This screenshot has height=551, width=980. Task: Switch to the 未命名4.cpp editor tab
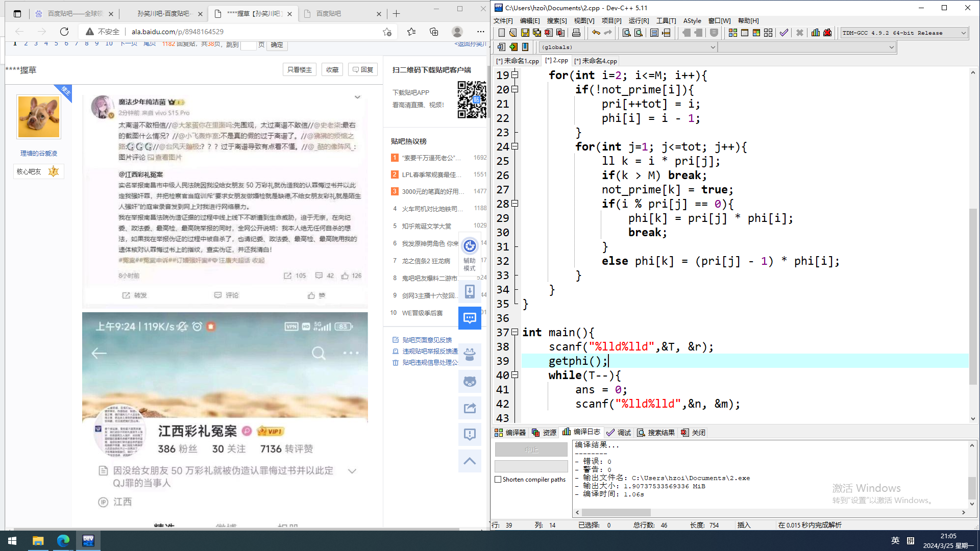coord(596,61)
